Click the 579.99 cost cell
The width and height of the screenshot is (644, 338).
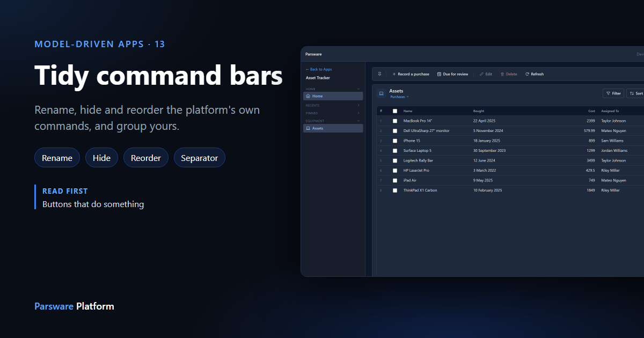[589, 131]
